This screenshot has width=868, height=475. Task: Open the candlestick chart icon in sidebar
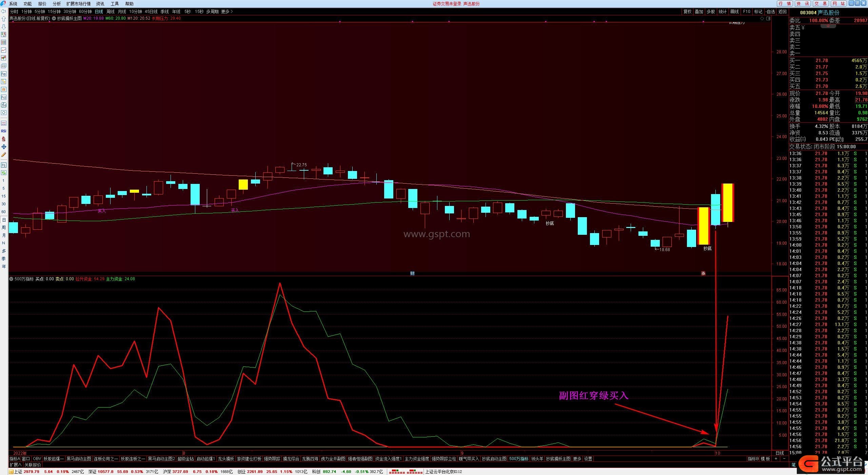coord(4,58)
